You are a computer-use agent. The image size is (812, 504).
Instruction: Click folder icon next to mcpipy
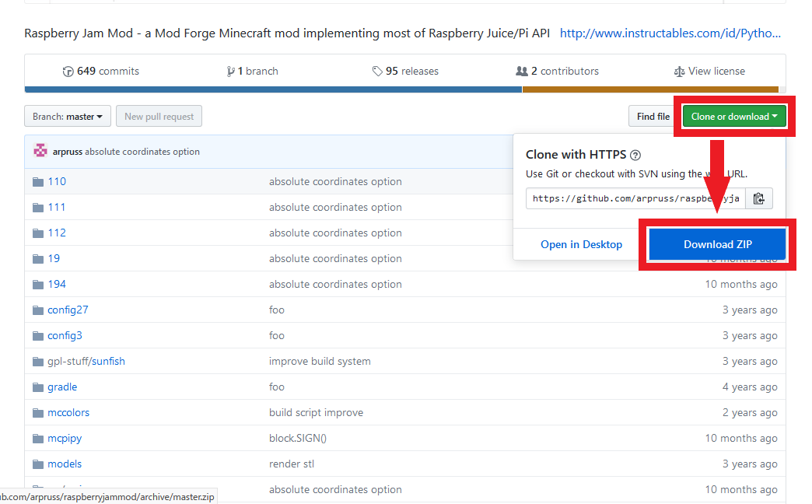37,439
